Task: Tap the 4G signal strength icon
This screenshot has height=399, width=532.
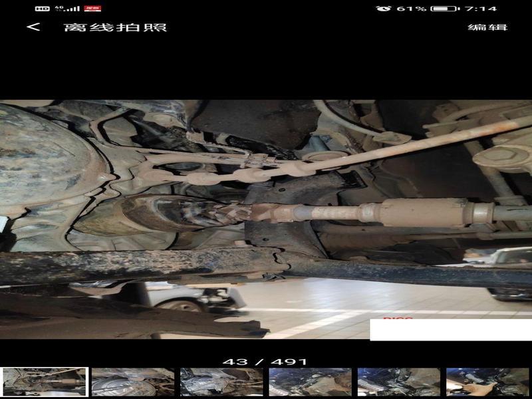Action: point(68,9)
